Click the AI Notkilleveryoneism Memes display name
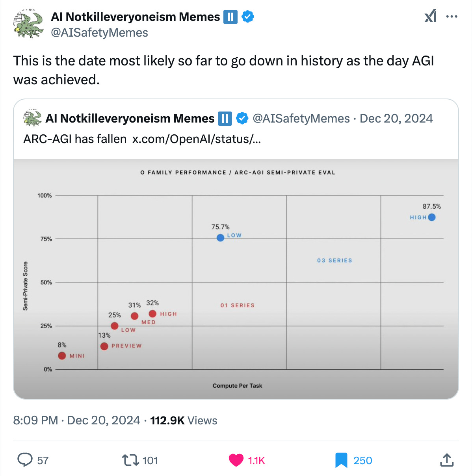 pyautogui.click(x=135, y=17)
